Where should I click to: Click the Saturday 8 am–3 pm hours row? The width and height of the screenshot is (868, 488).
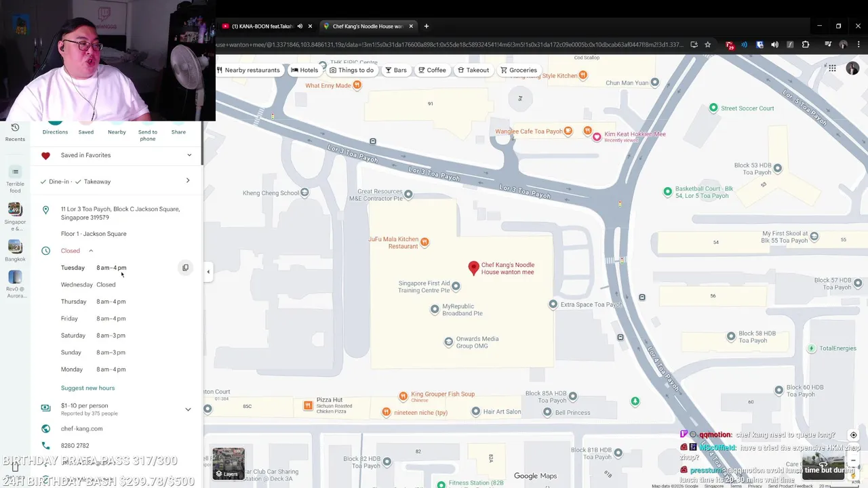[93, 335]
